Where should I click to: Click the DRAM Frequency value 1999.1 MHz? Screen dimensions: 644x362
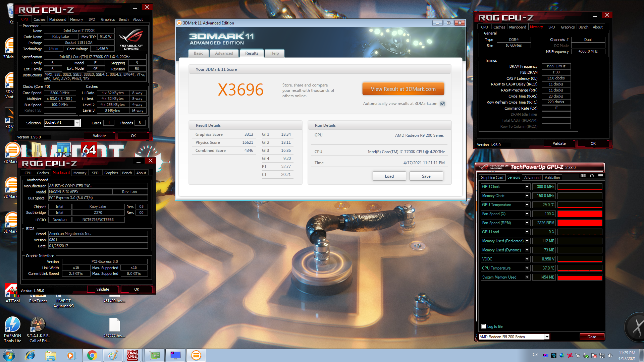(x=556, y=66)
